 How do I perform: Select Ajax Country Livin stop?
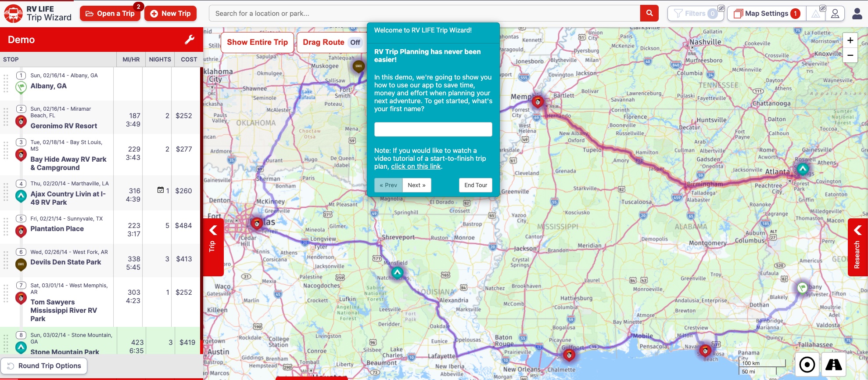point(100,193)
